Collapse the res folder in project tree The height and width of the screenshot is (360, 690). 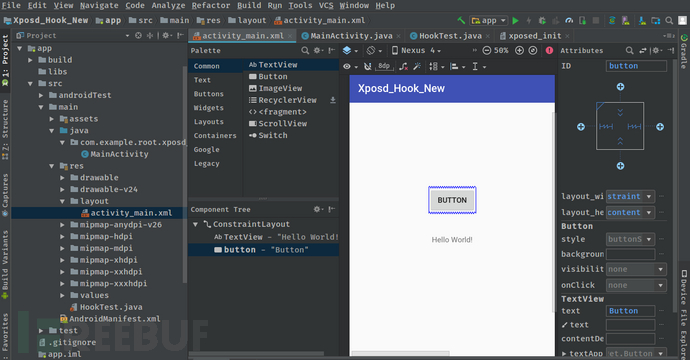pos(51,166)
